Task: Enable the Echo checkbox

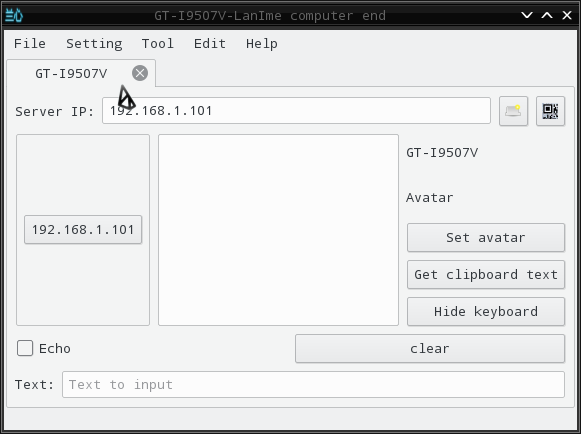Action: 25,348
